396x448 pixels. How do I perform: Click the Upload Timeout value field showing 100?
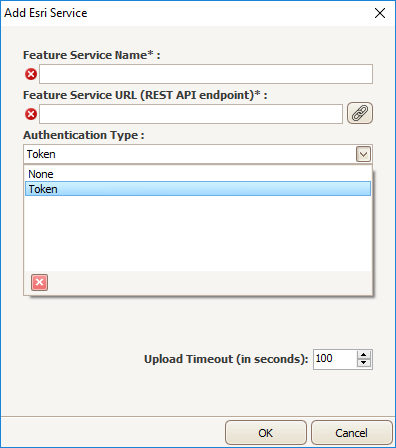(335, 359)
